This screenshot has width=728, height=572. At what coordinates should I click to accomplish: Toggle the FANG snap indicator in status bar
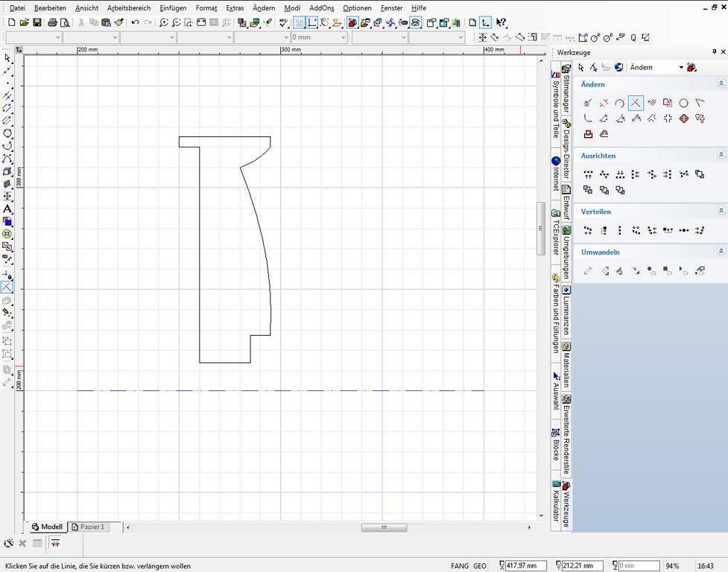click(460, 566)
